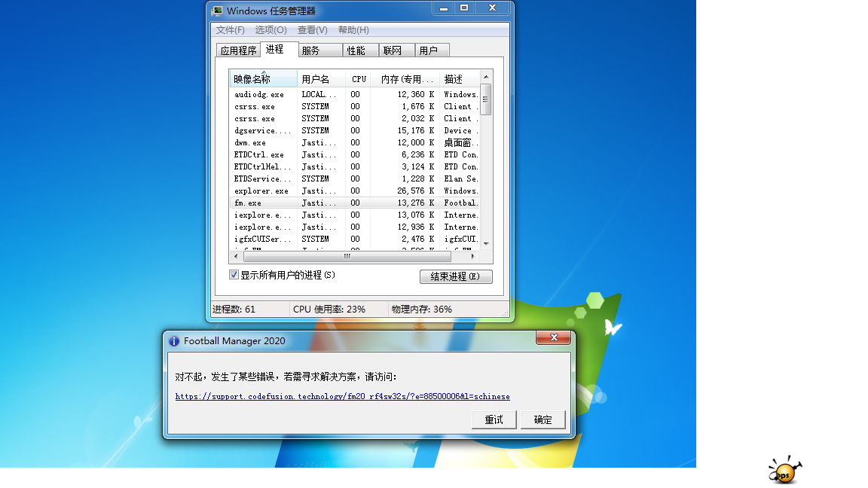Sort by 映像名称 column header
The height and width of the screenshot is (488, 868).
(x=264, y=79)
